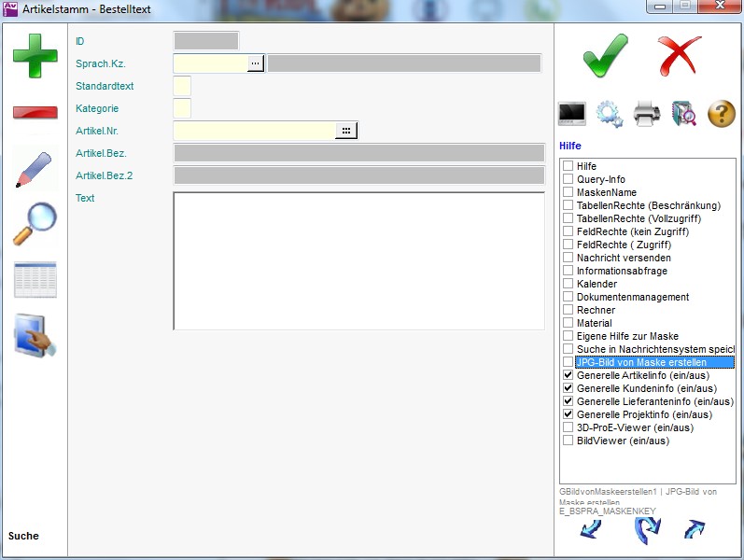This screenshot has height=560, width=744.
Task: Confirm with the green checkmark icon
Action: pyautogui.click(x=605, y=55)
